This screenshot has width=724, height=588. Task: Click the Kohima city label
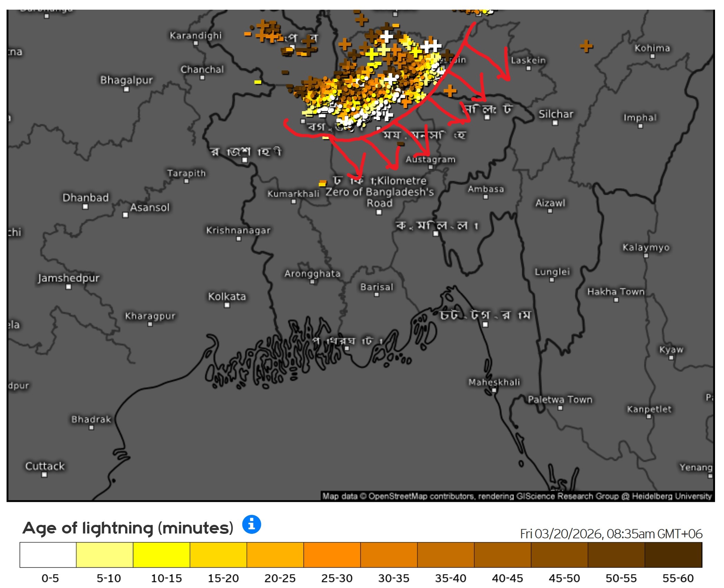pos(652,48)
